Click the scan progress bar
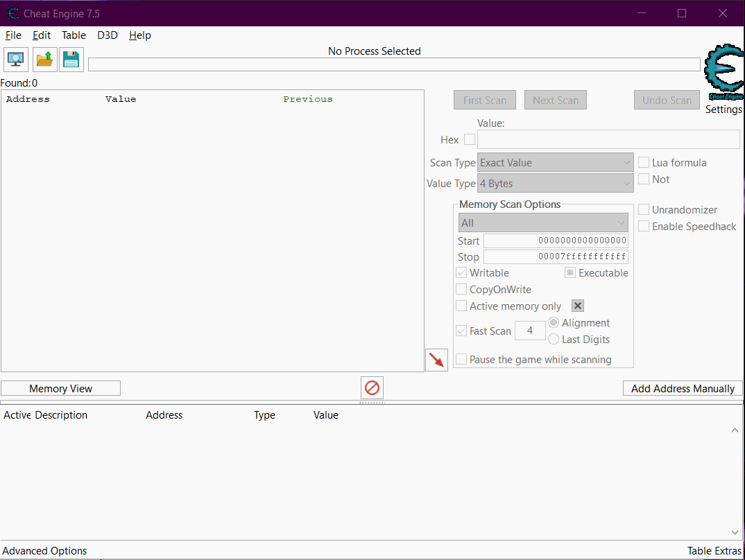This screenshot has height=560, width=745. click(x=395, y=64)
